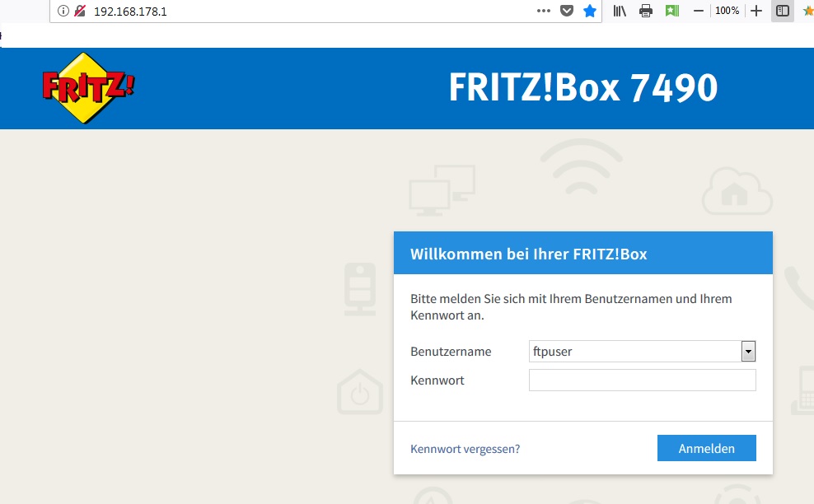814x504 pixels.
Task: Click the FRITZ! logo
Action: pyautogui.click(x=88, y=88)
